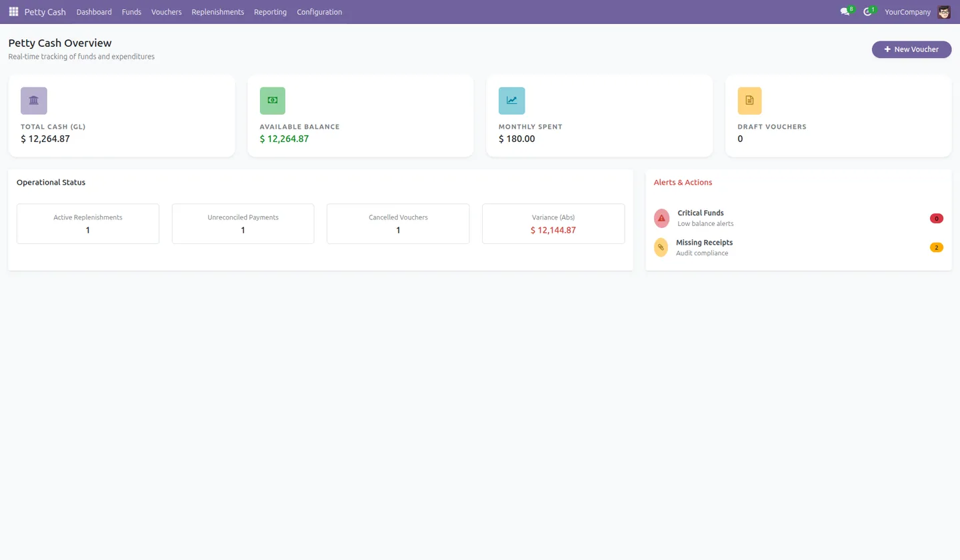Click the Operational Status heading
Image resolution: width=960 pixels, height=560 pixels.
51,182
